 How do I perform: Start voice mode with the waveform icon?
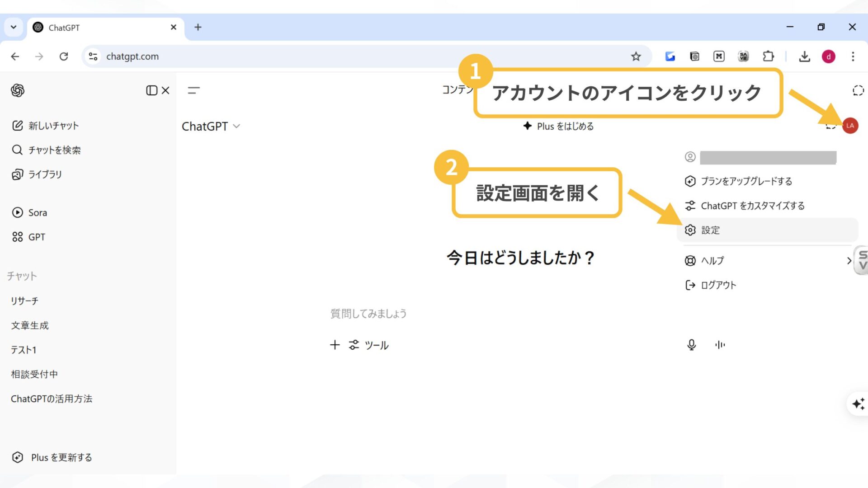pos(720,345)
